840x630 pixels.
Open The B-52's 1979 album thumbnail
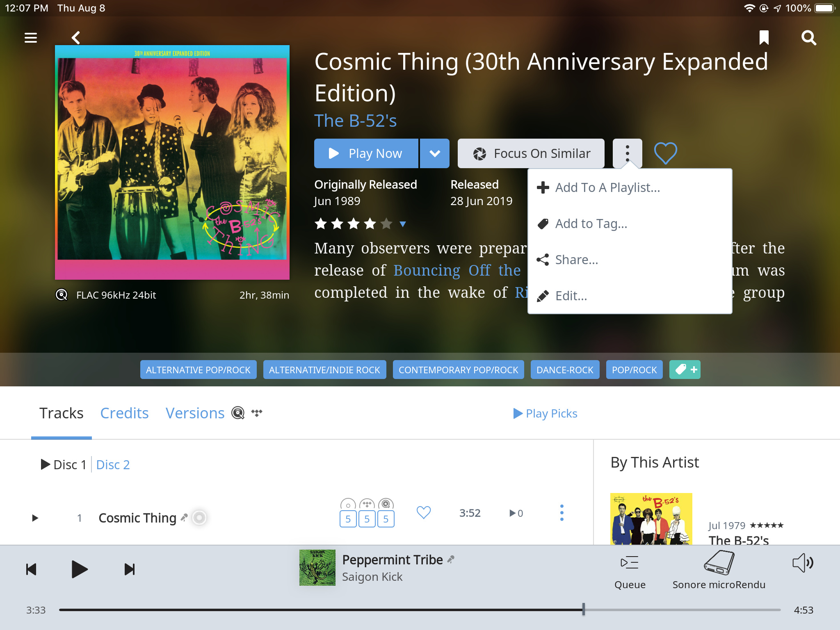pos(651,518)
